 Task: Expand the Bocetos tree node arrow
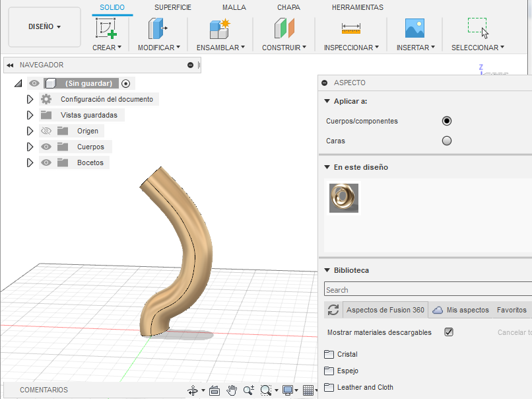pyautogui.click(x=30, y=163)
